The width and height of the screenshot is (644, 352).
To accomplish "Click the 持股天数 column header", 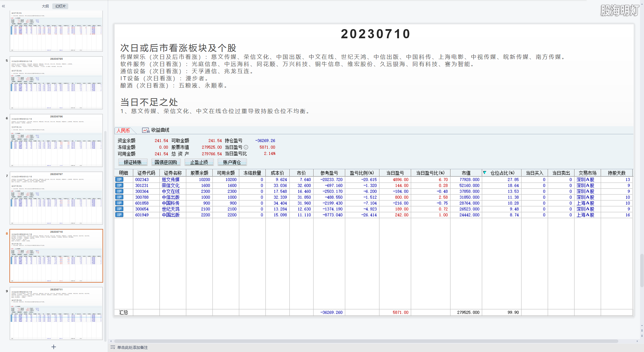I will click(617, 173).
